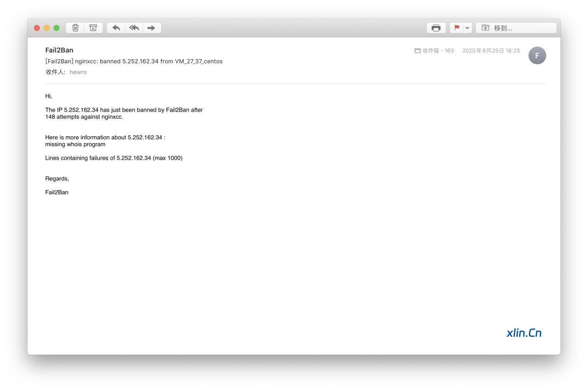Click the folder icon beside 收件箱
588x391 pixels.
click(418, 50)
